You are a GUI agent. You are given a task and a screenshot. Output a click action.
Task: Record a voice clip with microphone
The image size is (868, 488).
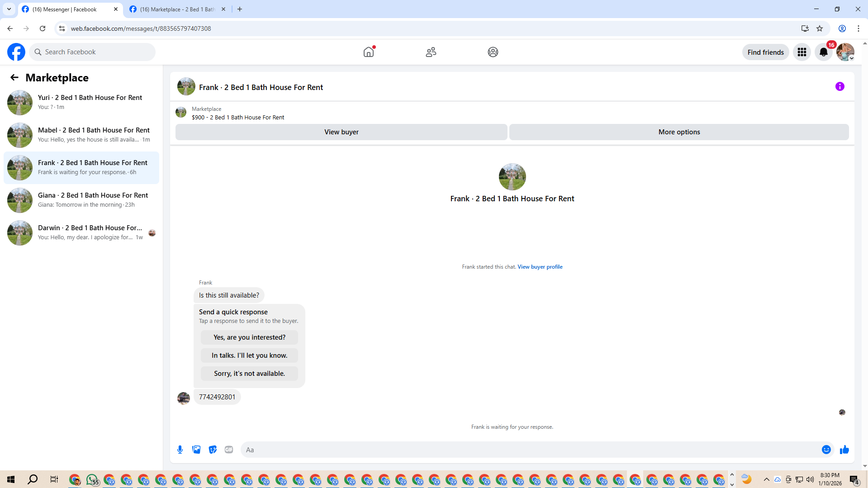click(x=180, y=450)
